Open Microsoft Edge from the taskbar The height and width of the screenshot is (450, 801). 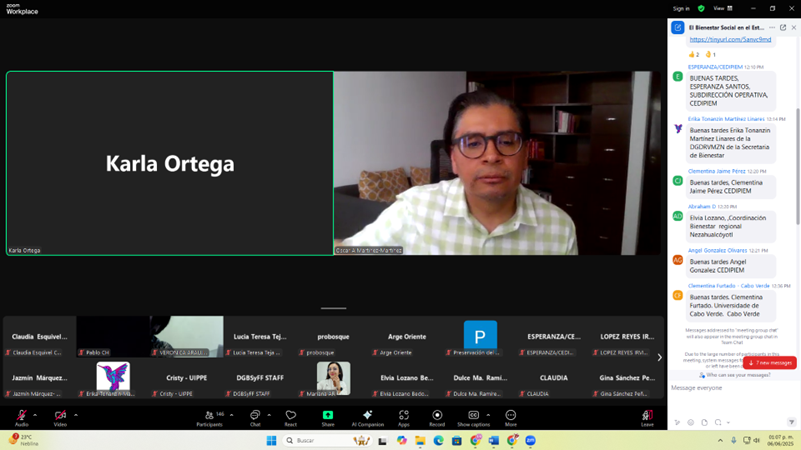point(438,440)
